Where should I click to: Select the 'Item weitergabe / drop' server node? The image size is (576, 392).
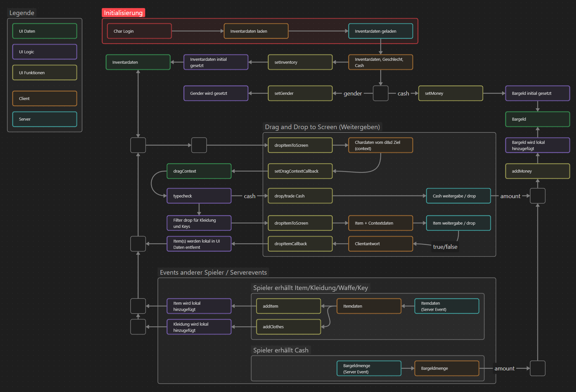pyautogui.click(x=458, y=223)
